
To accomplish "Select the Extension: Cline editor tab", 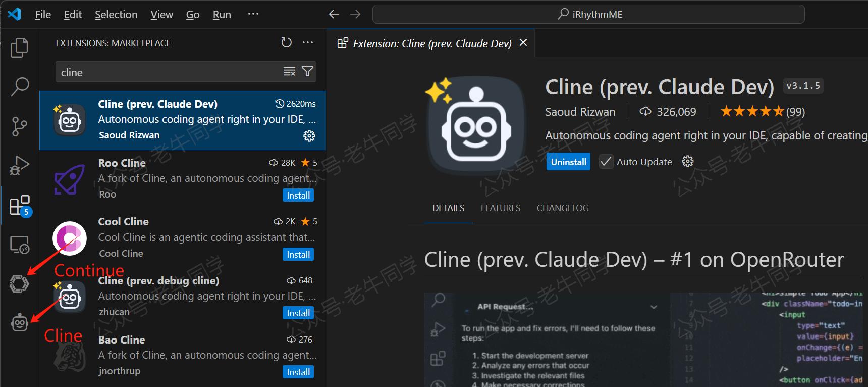I will coord(432,43).
